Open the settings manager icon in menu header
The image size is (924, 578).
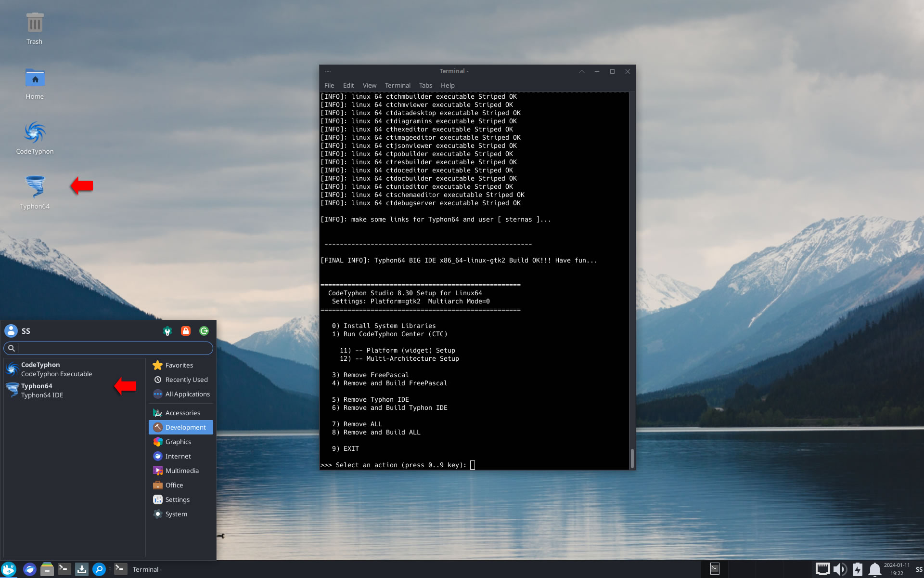167,331
